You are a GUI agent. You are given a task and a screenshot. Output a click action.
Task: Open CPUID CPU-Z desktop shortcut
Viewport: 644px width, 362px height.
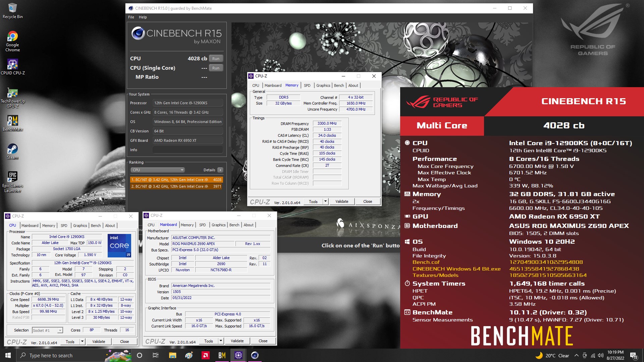12,67
